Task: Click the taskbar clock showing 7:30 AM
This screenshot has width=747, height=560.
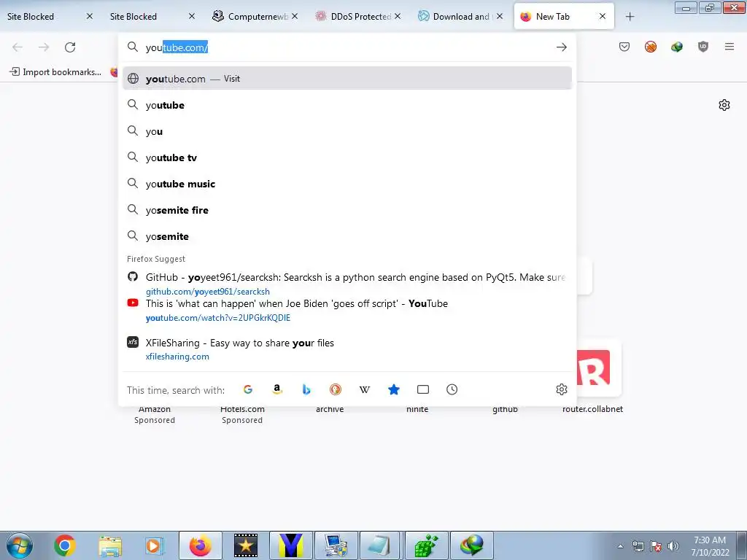Action: coord(710,546)
